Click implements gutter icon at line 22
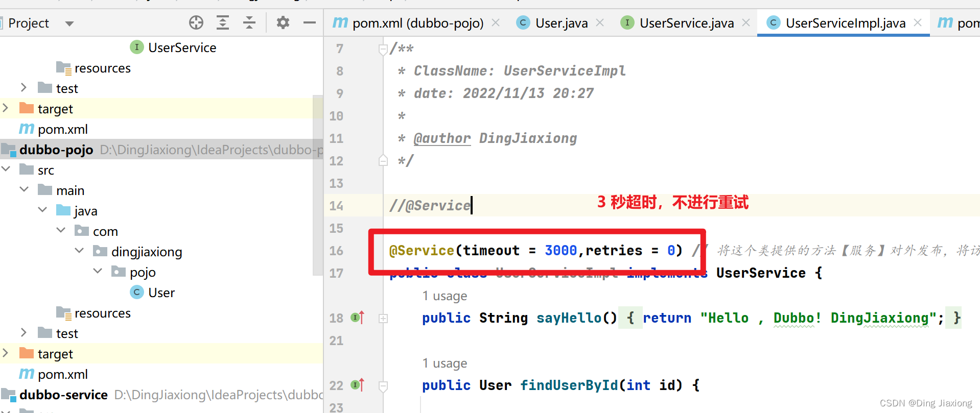Image resolution: width=980 pixels, height=413 pixels. click(358, 385)
